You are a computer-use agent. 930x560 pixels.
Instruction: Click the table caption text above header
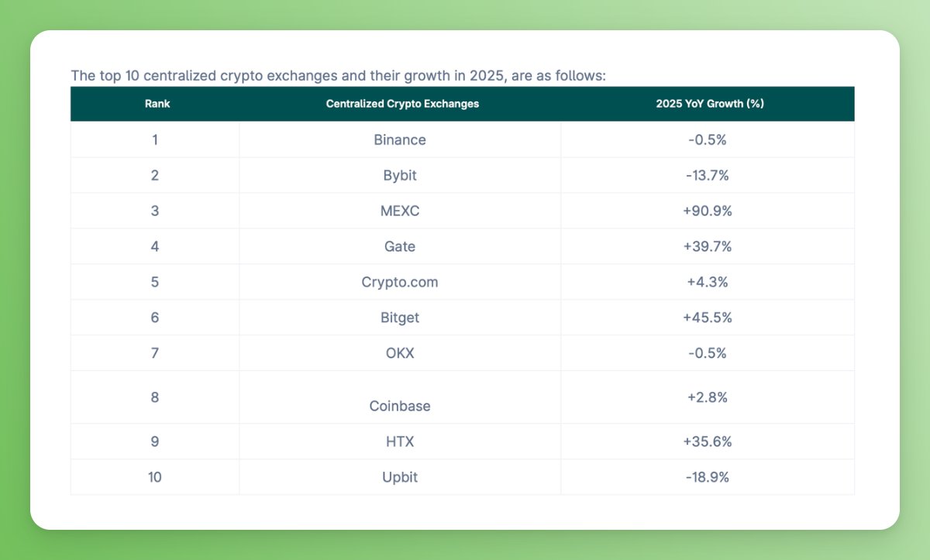(337, 76)
